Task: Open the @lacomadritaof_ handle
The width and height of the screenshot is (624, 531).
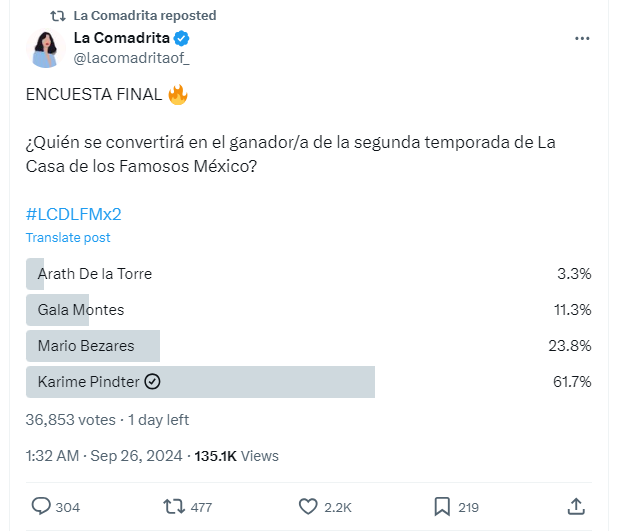Action: click(131, 58)
